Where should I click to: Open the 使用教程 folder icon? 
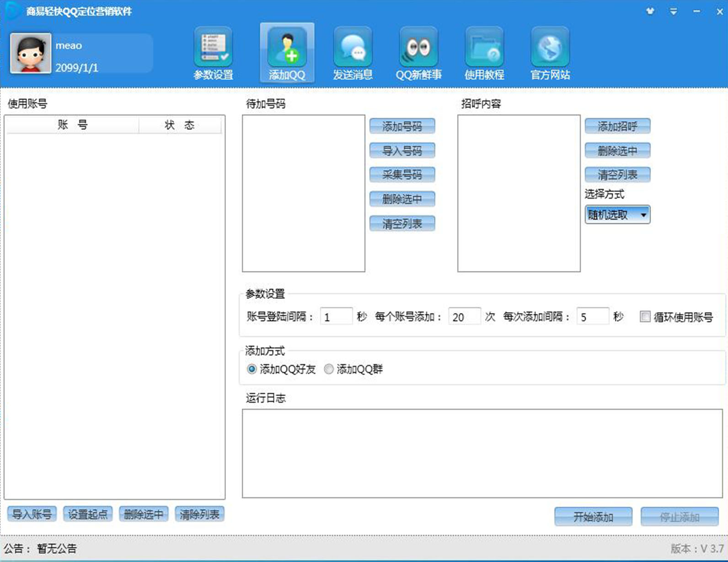pyautogui.click(x=484, y=53)
